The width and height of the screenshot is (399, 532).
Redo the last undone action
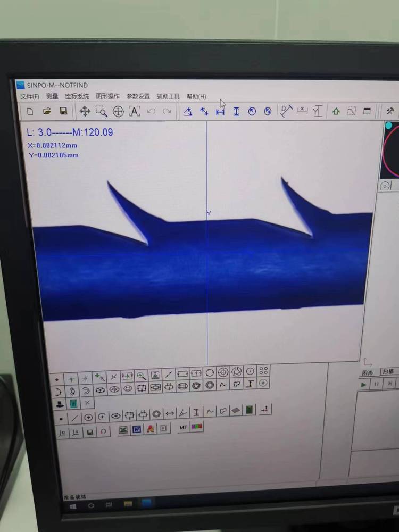coord(167,111)
